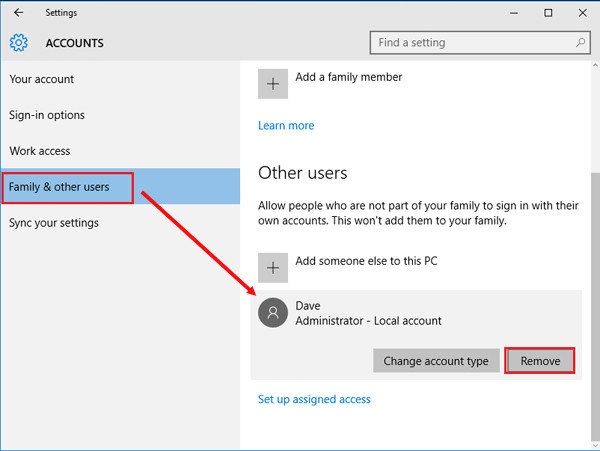Click the plus icon for adding family member
Image resolution: width=600 pixels, height=451 pixels.
(273, 84)
